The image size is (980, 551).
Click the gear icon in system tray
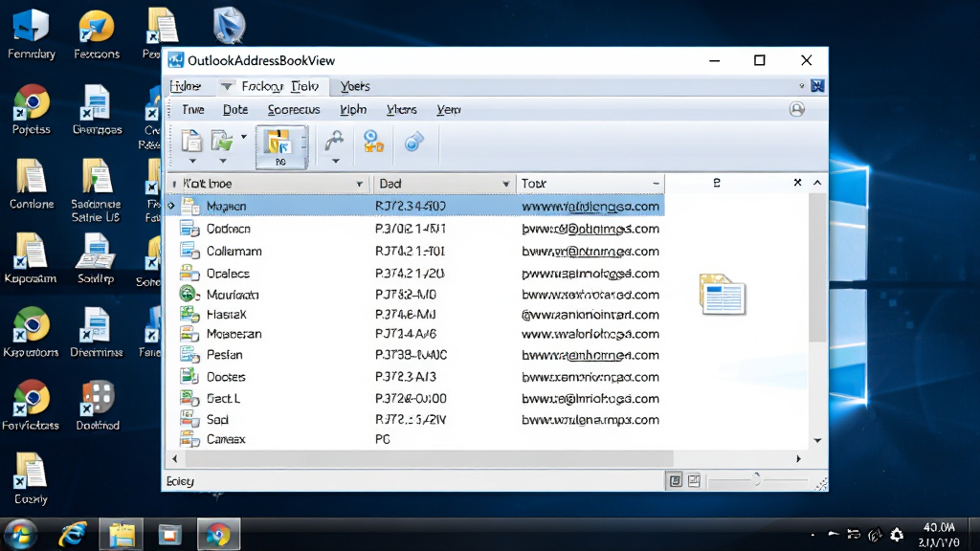click(x=897, y=535)
